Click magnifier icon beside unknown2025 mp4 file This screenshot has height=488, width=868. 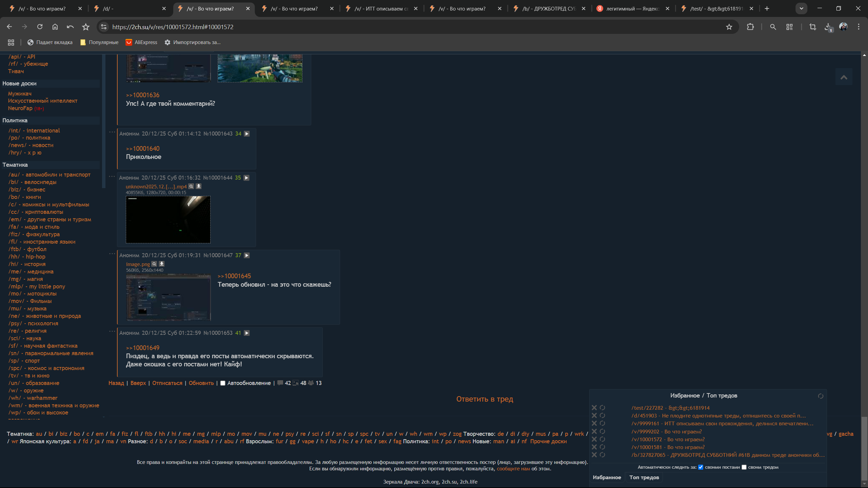191,186
